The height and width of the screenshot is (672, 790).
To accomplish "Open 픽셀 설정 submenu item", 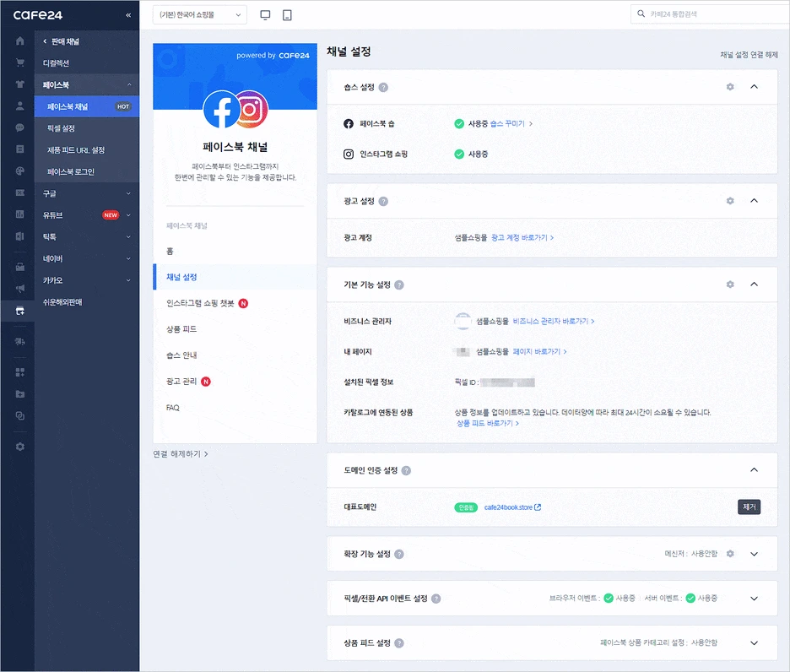I will coord(87,128).
